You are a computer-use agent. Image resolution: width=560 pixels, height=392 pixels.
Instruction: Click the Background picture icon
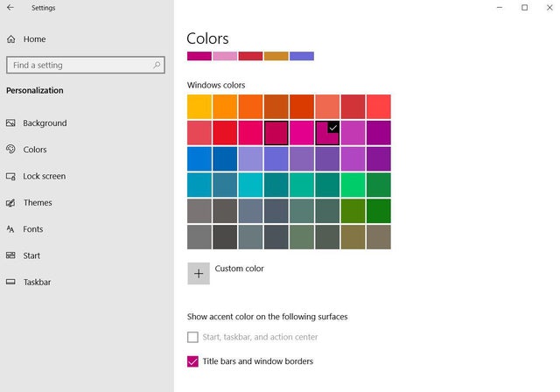[10, 123]
